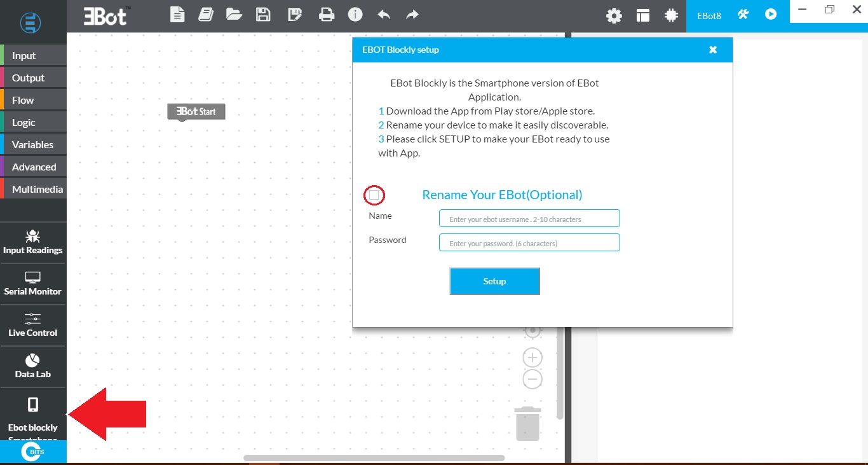Click the EBot brand title in toolbar

pos(107,16)
